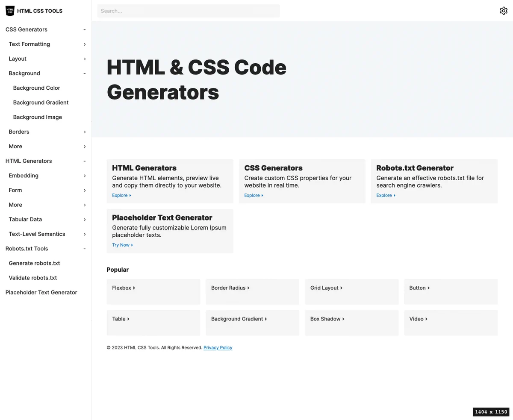Focus the Search input field
The image size is (513, 420).
click(x=189, y=11)
